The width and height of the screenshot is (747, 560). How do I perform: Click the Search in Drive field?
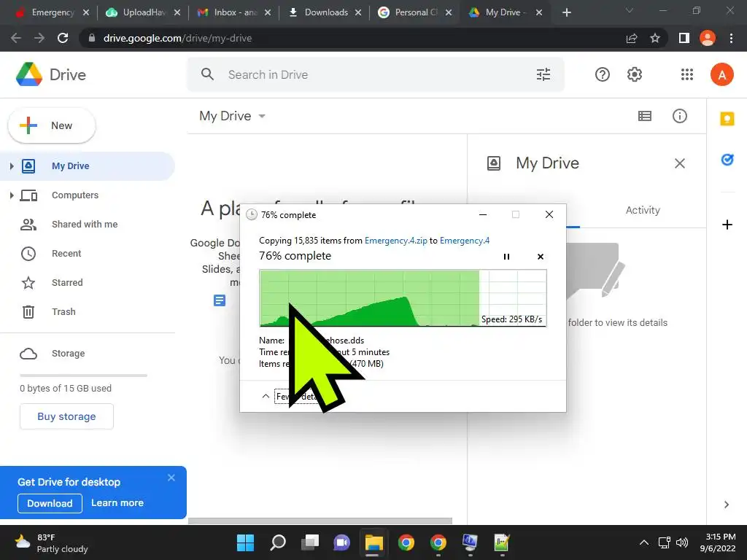[x=376, y=74]
